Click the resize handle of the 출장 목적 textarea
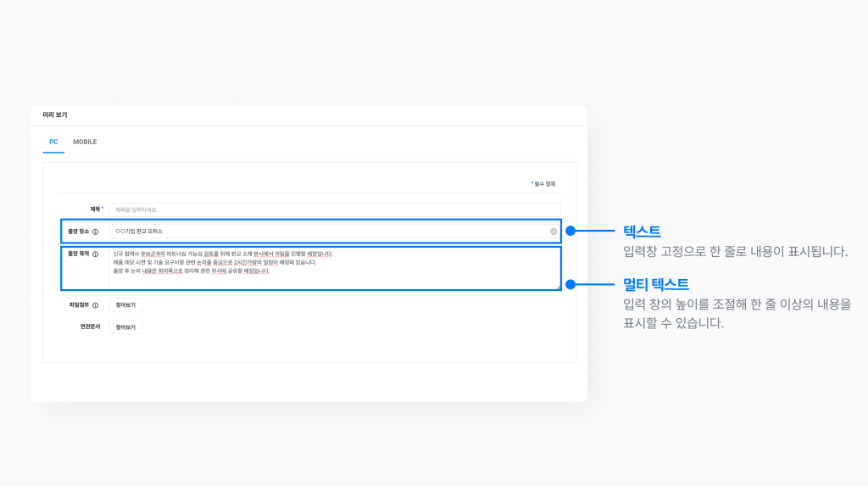The height and width of the screenshot is (486, 868). [558, 287]
